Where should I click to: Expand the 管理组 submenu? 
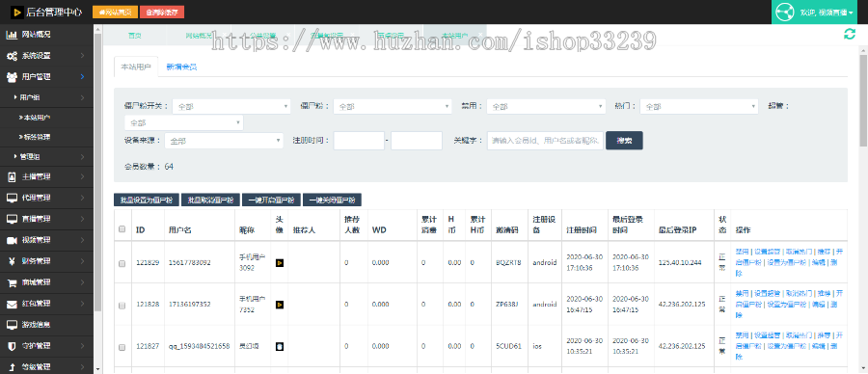(x=47, y=156)
